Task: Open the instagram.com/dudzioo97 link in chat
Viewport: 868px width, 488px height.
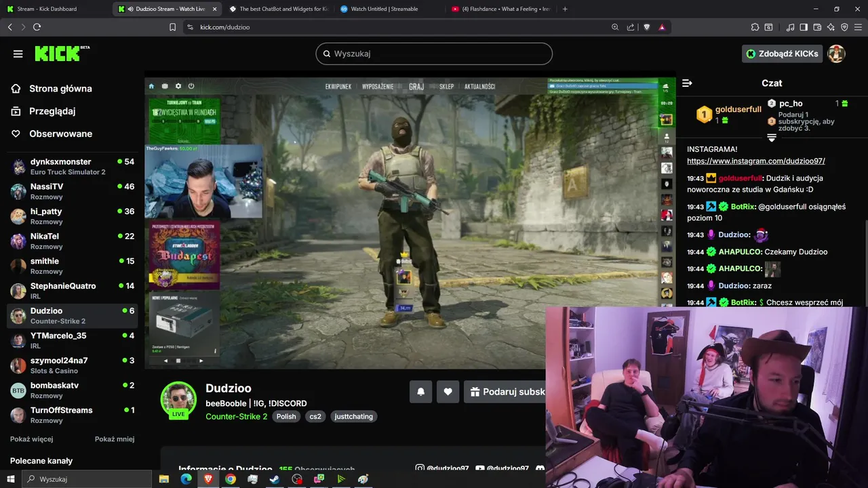Action: click(755, 161)
